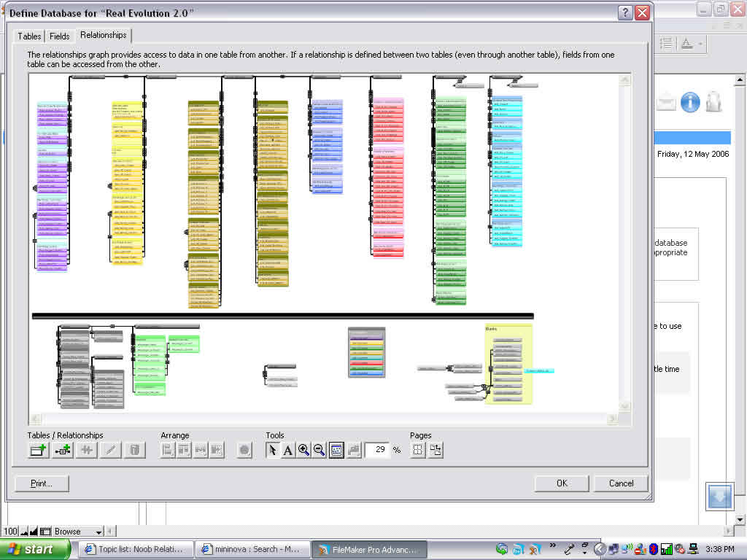Click graph horizontal scrollbar right arrow
The width and height of the screenshot is (747, 560).
pyautogui.click(x=613, y=419)
